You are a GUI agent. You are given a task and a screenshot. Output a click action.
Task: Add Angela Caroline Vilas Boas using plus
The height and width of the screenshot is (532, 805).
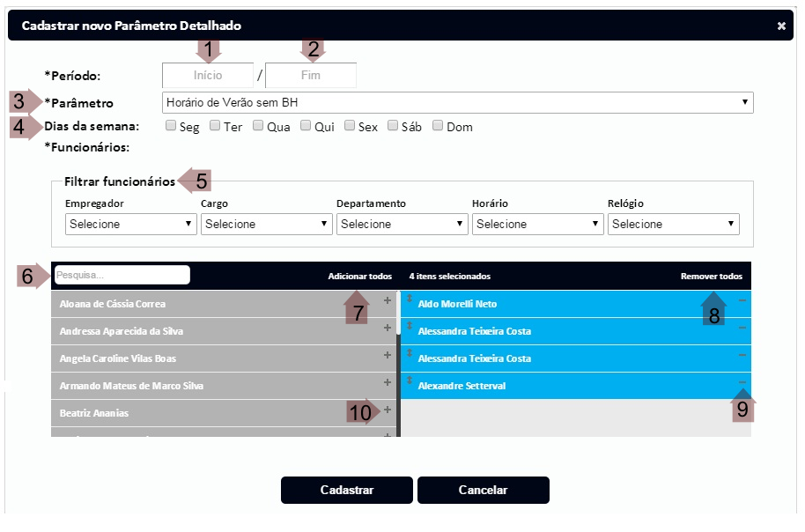[x=387, y=355]
